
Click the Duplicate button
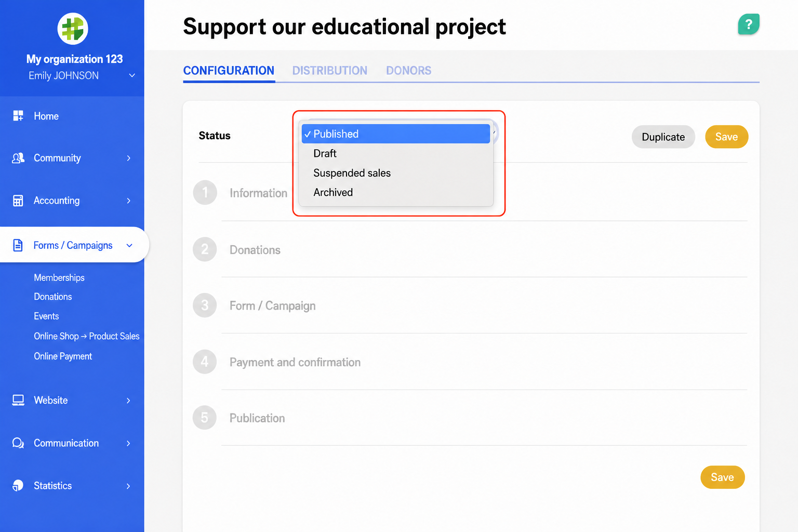click(x=663, y=137)
